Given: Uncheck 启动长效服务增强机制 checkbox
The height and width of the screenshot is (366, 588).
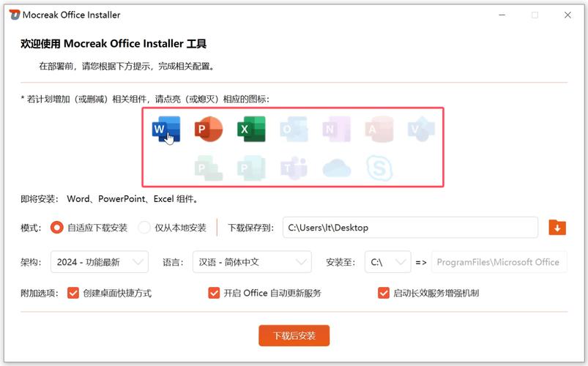Looking at the screenshot, I should (x=384, y=293).
